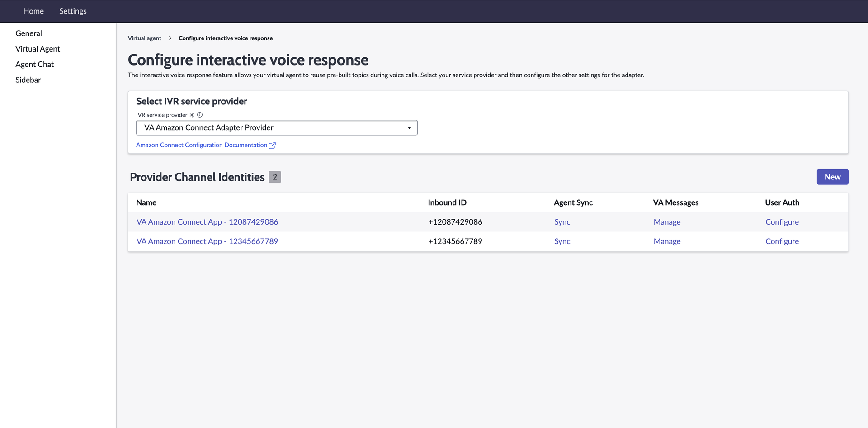
Task: Click the dropdown arrow of the provider select
Action: click(x=409, y=128)
